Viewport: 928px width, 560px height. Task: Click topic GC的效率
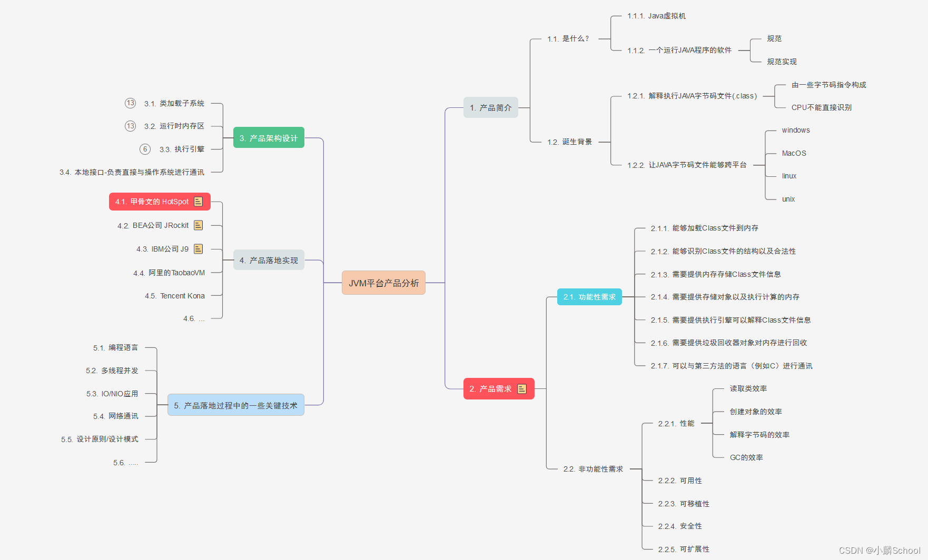(x=746, y=458)
